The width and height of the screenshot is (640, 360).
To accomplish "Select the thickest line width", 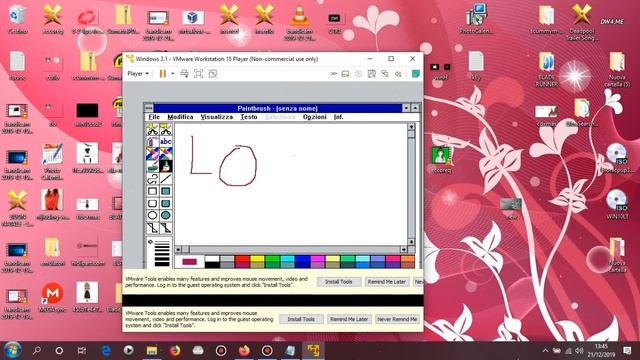I will [162, 264].
